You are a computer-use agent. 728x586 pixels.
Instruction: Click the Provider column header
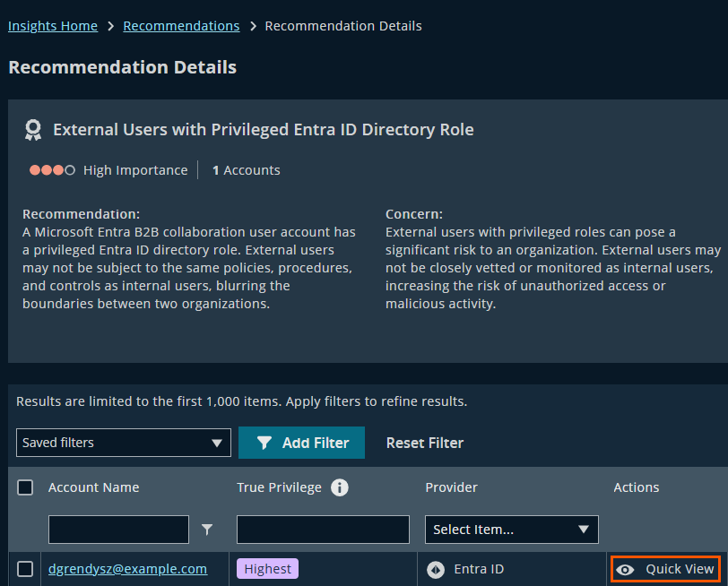pyautogui.click(x=451, y=487)
